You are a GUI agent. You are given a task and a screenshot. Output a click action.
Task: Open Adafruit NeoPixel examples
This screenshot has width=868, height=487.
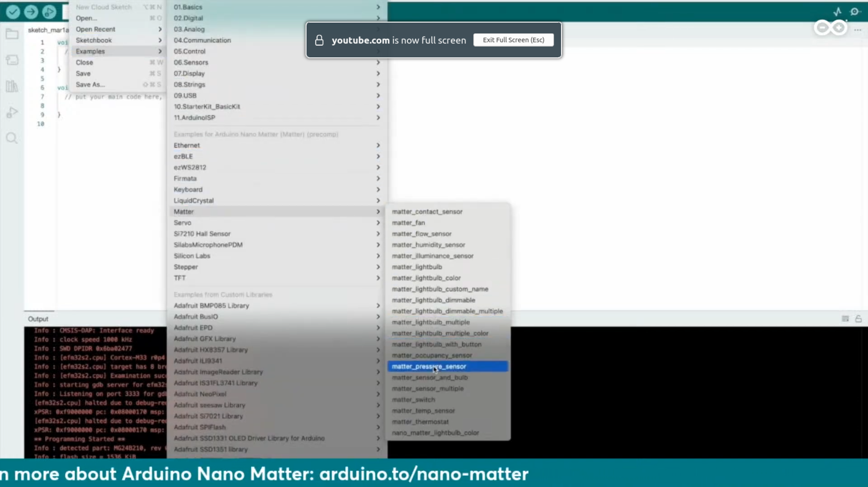point(277,394)
